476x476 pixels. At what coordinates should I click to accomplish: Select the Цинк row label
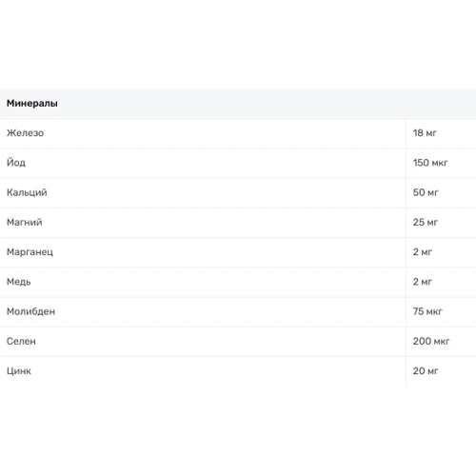coord(19,371)
